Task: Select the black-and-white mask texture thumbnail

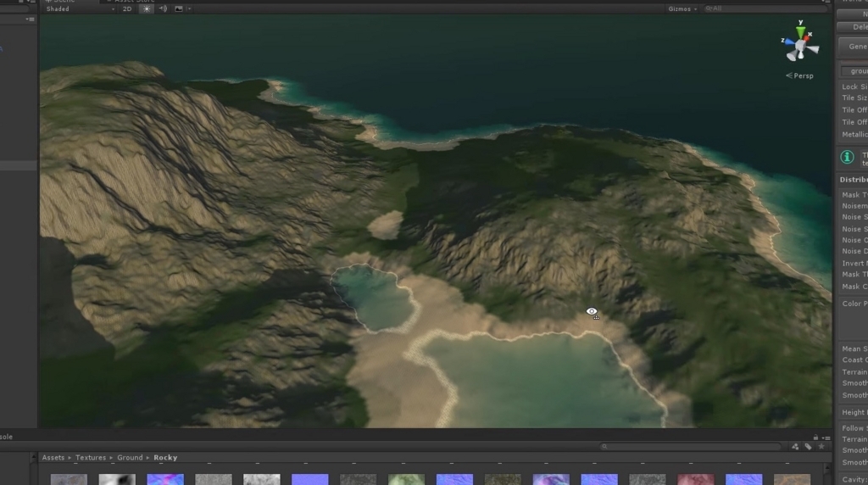Action: [117, 479]
